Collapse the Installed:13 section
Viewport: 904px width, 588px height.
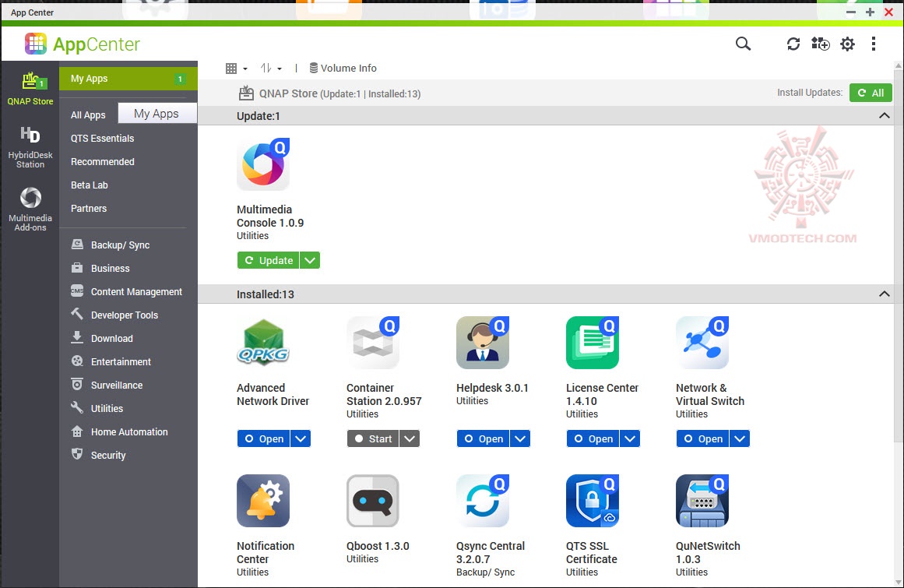click(x=884, y=294)
